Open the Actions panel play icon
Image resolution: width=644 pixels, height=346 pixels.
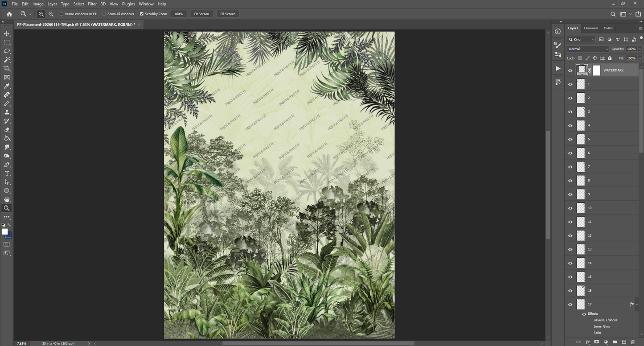point(558,68)
